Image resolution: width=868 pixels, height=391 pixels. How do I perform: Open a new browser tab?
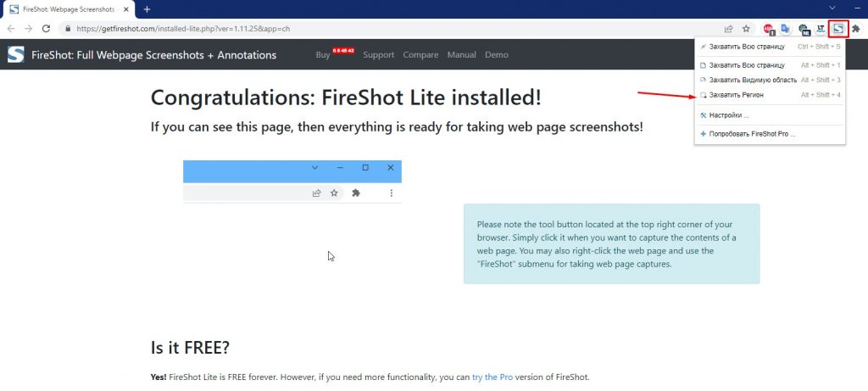click(x=147, y=9)
